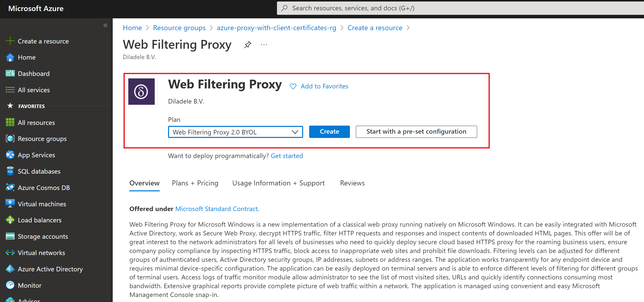Click the Home label in sidebar
The height and width of the screenshot is (302, 644).
[x=27, y=57]
